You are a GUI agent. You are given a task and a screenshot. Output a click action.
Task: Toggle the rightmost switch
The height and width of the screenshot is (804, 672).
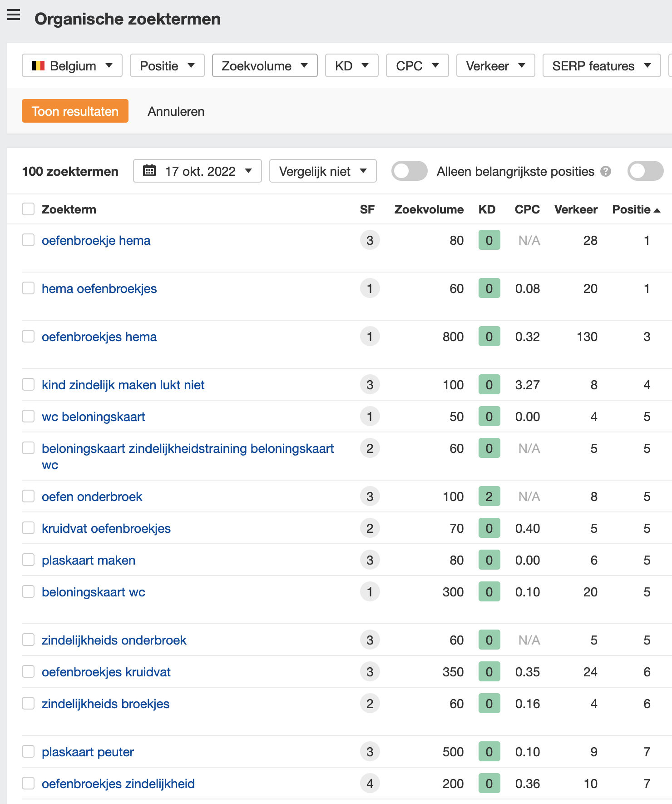pos(646,171)
